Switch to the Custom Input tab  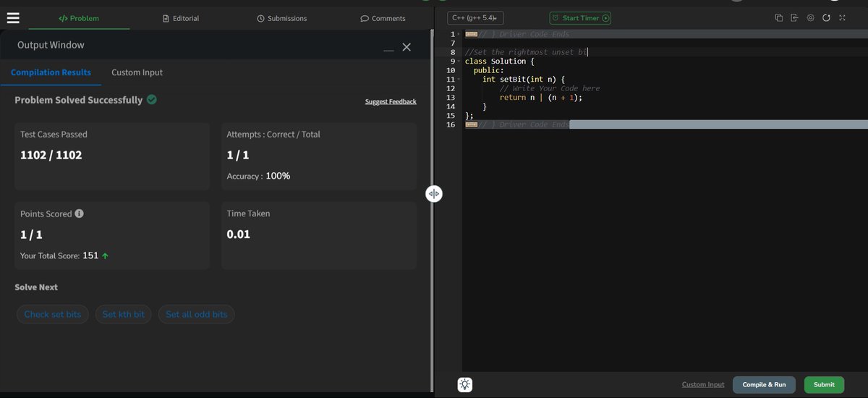pos(137,72)
